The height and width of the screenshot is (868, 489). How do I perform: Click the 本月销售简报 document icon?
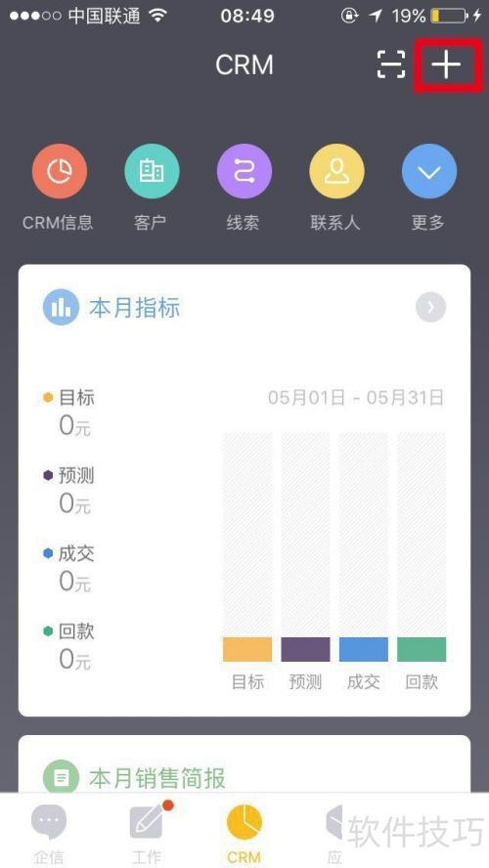[58, 778]
